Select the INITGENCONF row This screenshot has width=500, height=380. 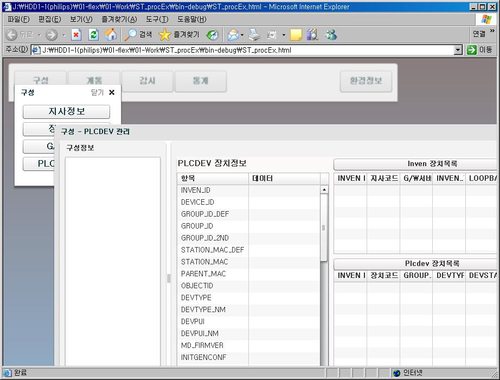pyautogui.click(x=248, y=357)
